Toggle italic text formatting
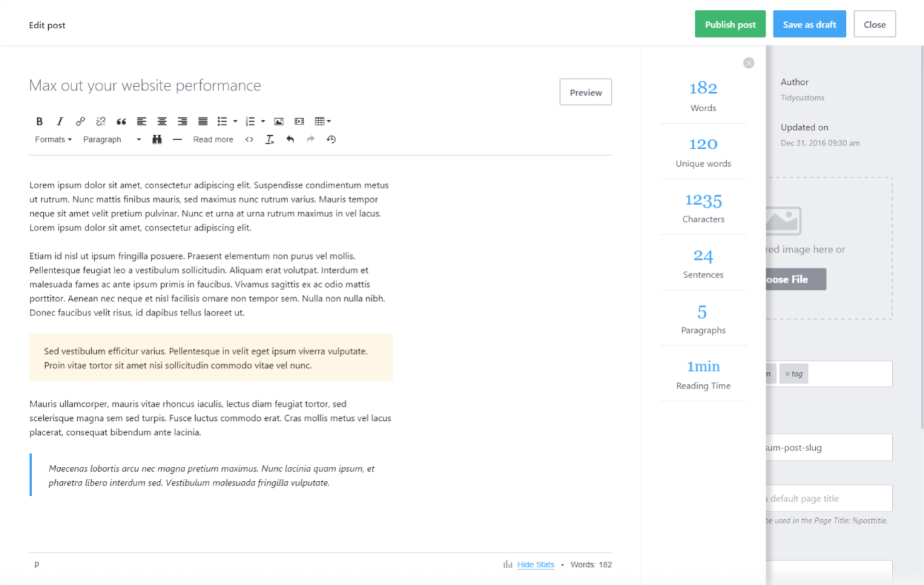The image size is (924, 585). [x=60, y=122]
